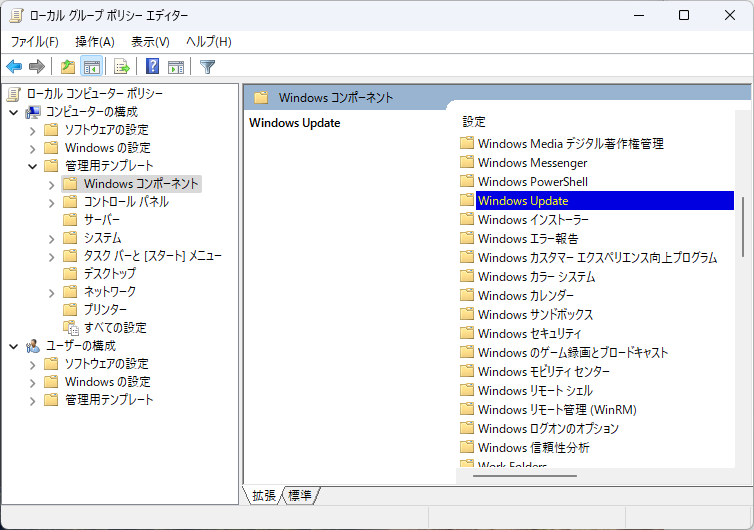
Task: Select Windows カスタマー エクスペリエンス向上プログラム folder
Action: (x=597, y=258)
